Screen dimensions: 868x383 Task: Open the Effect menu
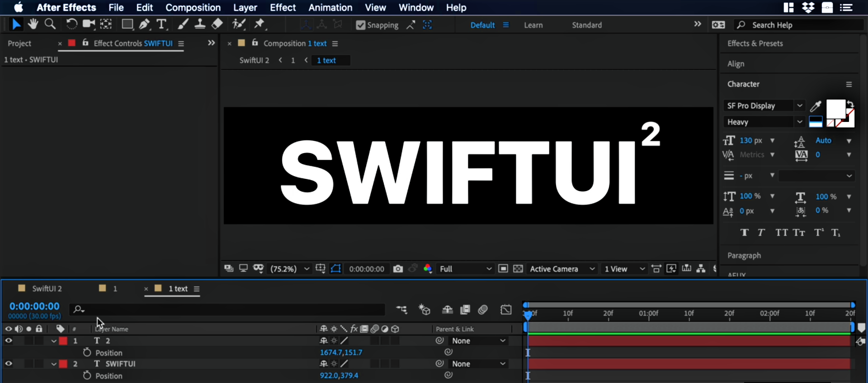(283, 8)
